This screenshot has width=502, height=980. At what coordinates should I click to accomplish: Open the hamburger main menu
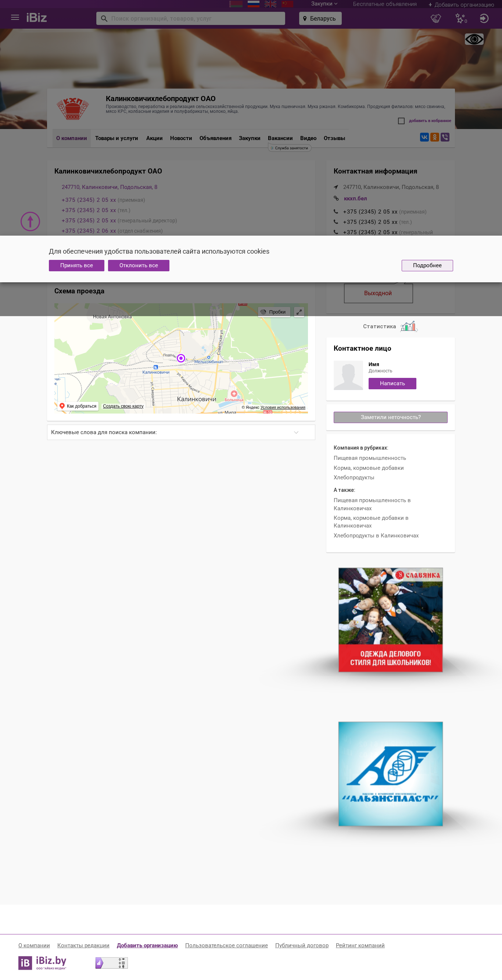pyautogui.click(x=15, y=18)
